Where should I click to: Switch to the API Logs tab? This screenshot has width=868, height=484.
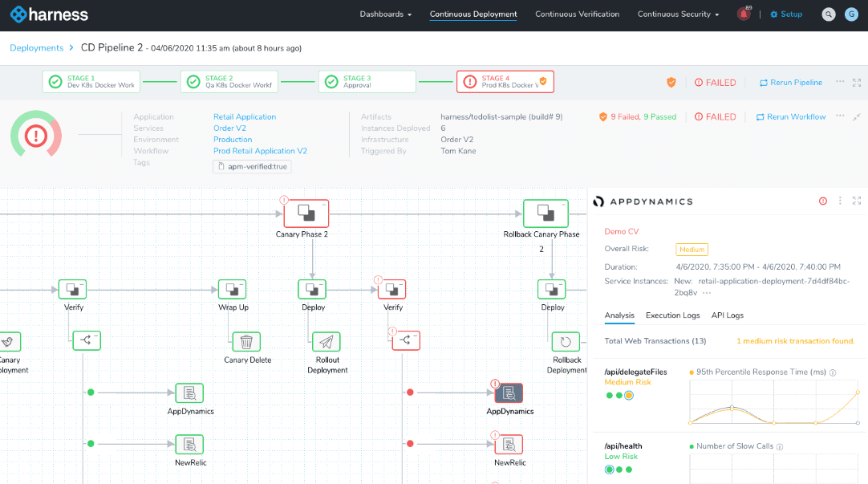coord(728,315)
